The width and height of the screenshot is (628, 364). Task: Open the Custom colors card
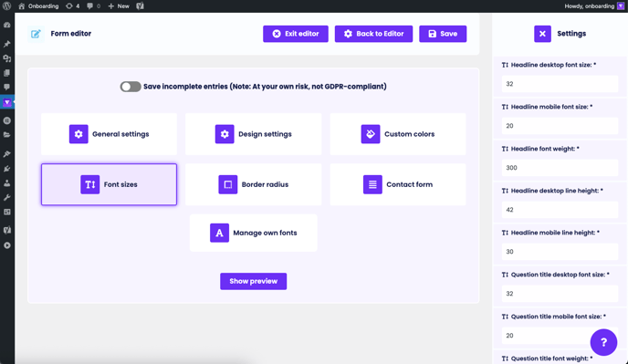pos(398,134)
